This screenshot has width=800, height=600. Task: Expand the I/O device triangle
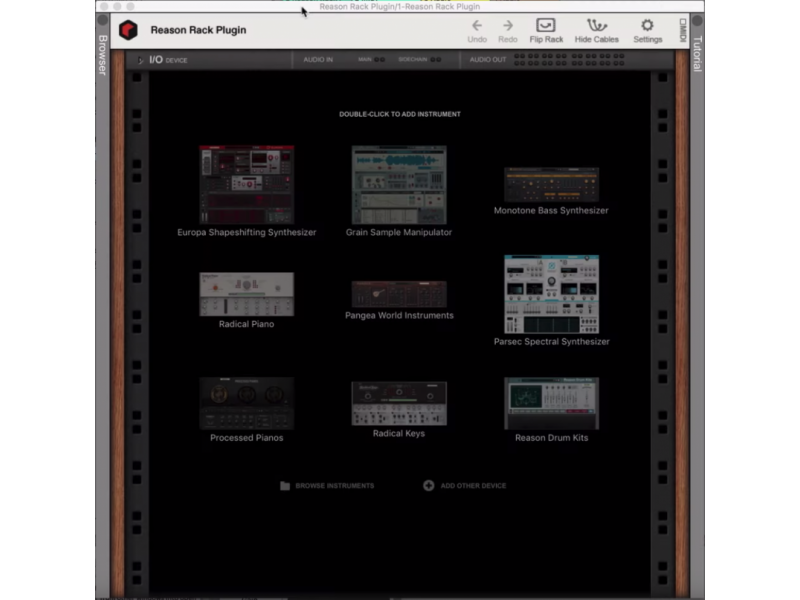(x=140, y=60)
